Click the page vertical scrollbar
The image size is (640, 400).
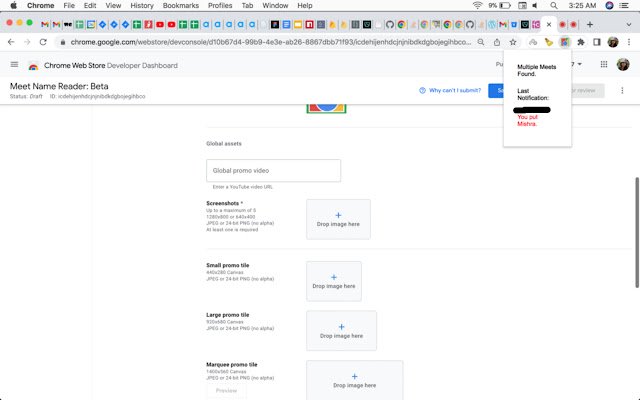click(x=637, y=233)
